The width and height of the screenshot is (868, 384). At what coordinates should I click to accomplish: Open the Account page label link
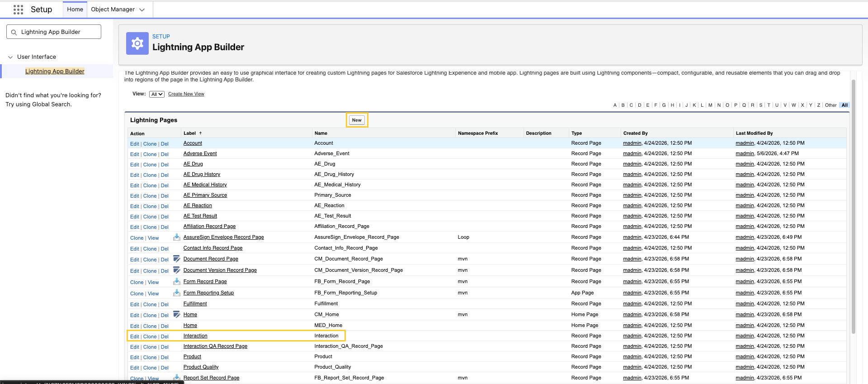point(193,143)
